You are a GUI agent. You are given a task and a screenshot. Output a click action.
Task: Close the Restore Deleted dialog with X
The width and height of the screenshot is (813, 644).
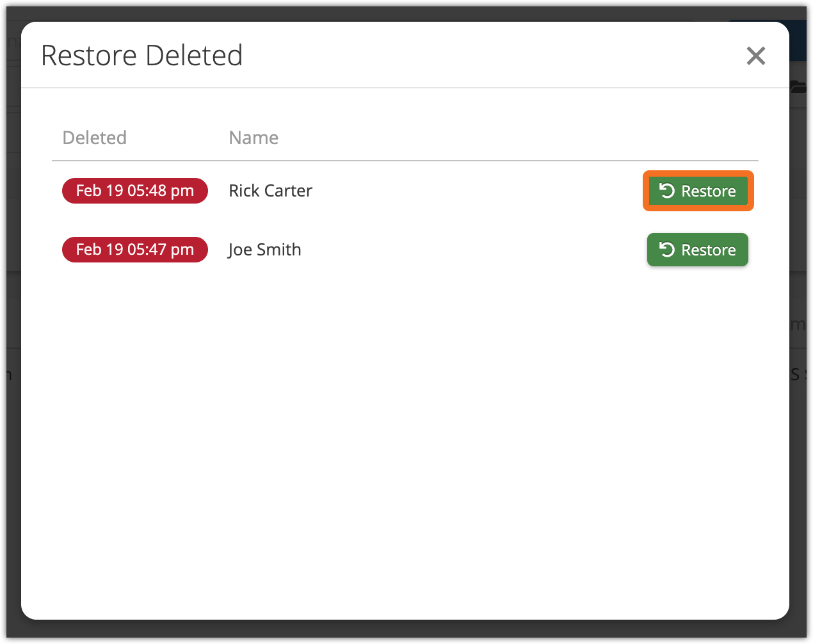click(755, 56)
